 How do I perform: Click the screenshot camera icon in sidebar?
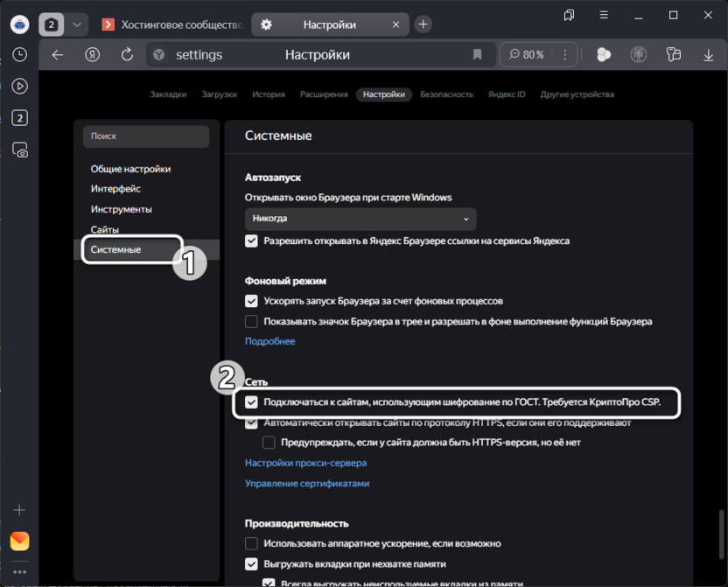pos(19,150)
